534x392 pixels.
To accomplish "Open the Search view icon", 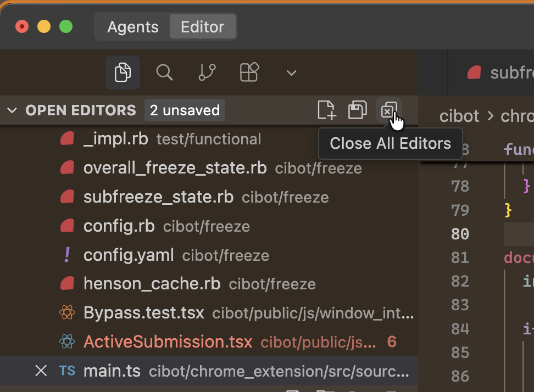I will tap(165, 72).
